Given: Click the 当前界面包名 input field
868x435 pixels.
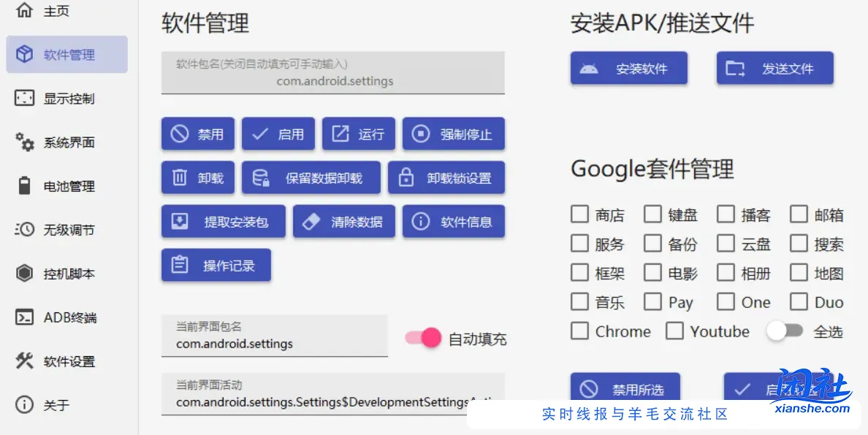Looking at the screenshot, I should [x=274, y=336].
